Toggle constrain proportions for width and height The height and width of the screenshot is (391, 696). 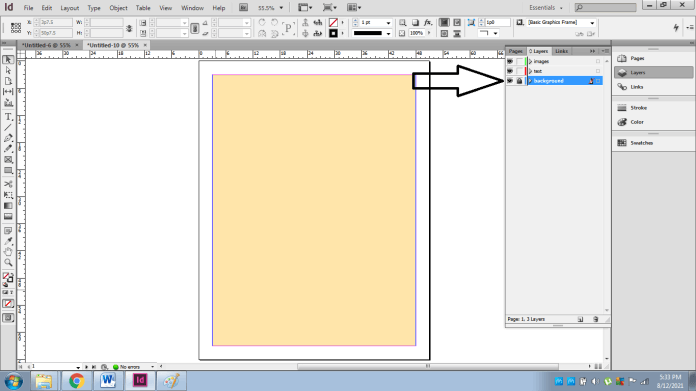click(x=129, y=28)
